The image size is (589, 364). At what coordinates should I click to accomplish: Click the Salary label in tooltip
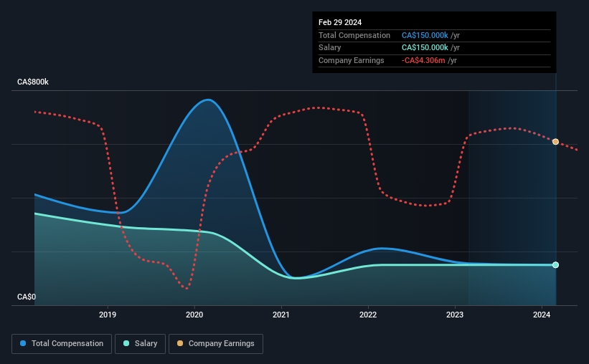(329, 48)
